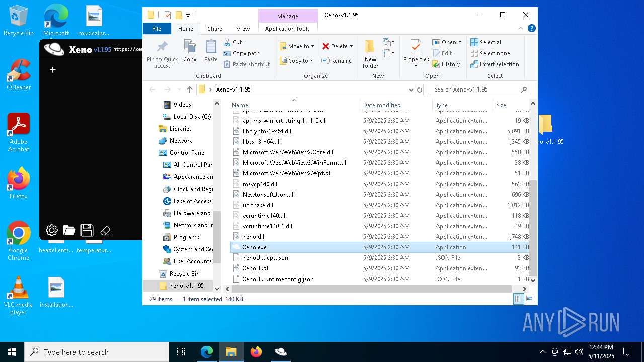Open the File menu tab
This screenshot has width=644, height=362.
pyautogui.click(x=157, y=29)
